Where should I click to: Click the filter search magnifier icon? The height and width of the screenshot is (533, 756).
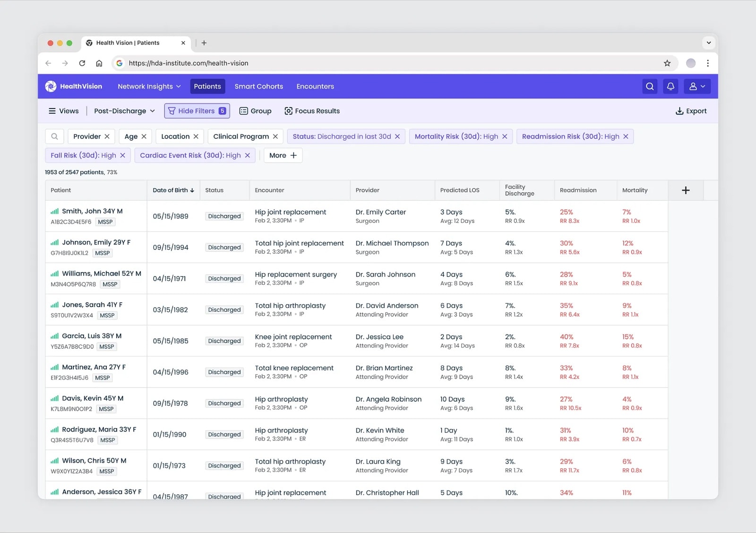pos(55,136)
